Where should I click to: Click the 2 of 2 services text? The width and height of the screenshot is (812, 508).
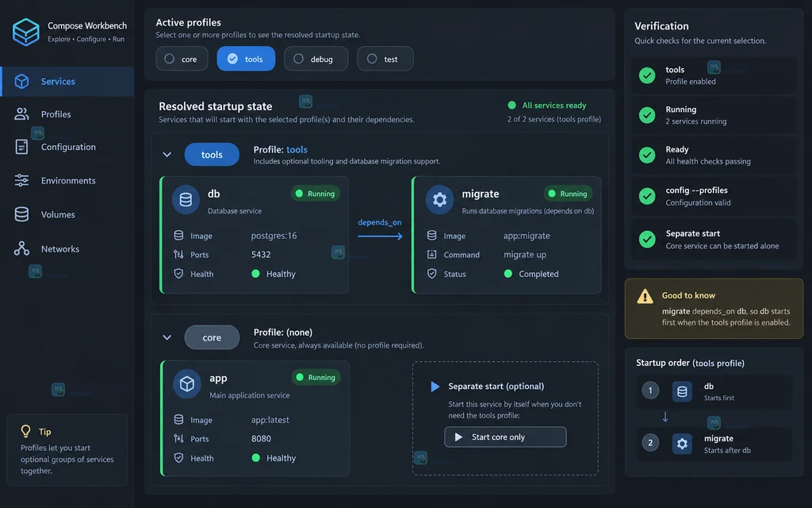tap(554, 119)
